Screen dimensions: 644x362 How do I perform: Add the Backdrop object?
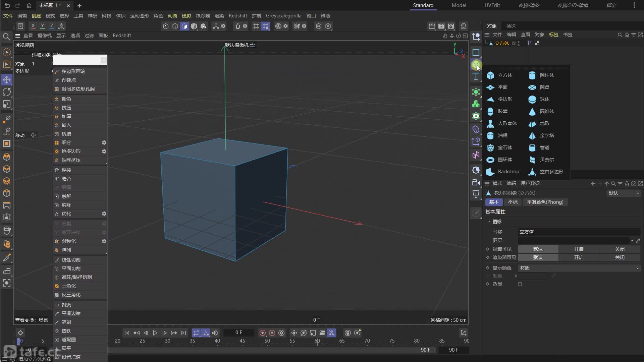pyautogui.click(x=502, y=172)
